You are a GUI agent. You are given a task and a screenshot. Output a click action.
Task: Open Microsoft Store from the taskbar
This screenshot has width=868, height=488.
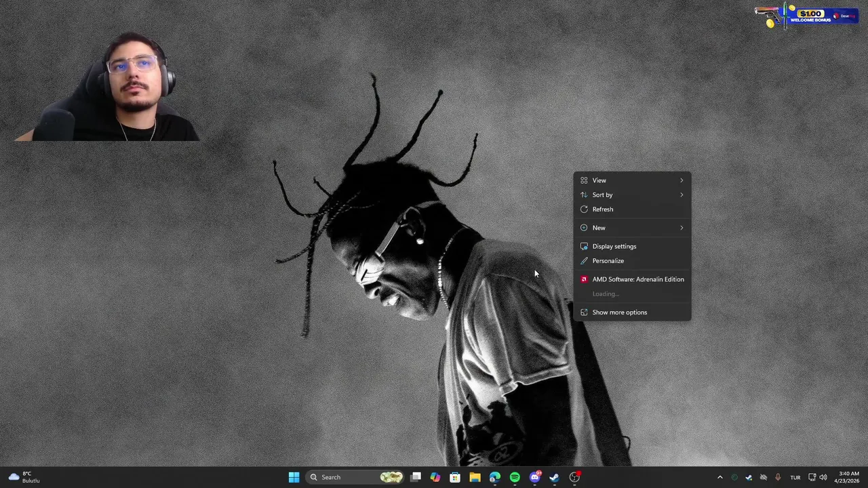pyautogui.click(x=455, y=477)
